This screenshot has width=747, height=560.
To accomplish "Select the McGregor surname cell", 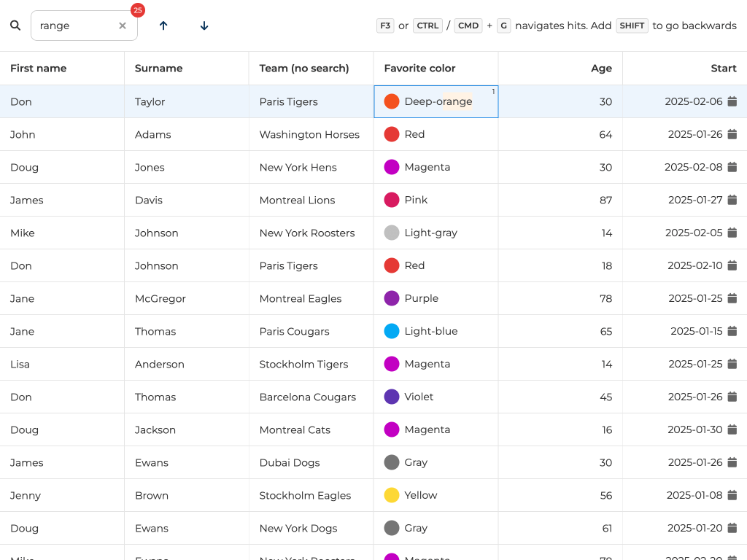I will click(160, 298).
